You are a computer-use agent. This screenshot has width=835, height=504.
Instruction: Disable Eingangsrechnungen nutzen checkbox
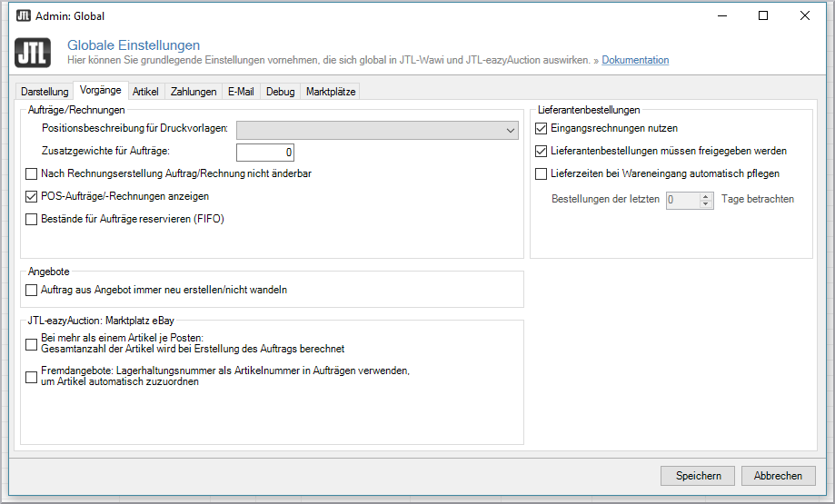coord(542,129)
